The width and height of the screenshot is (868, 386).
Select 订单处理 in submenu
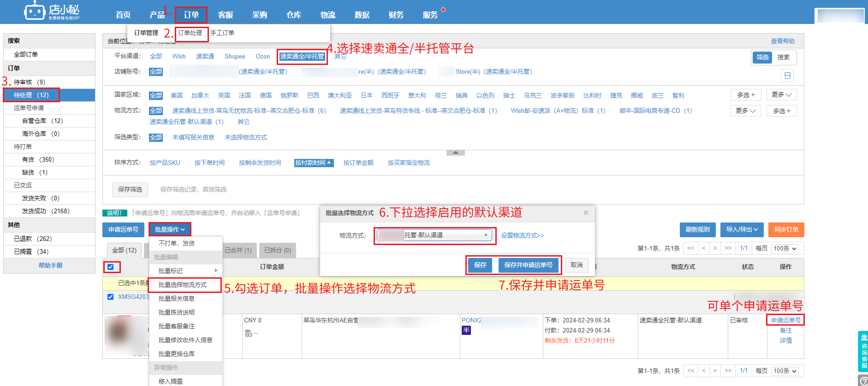[x=190, y=33]
